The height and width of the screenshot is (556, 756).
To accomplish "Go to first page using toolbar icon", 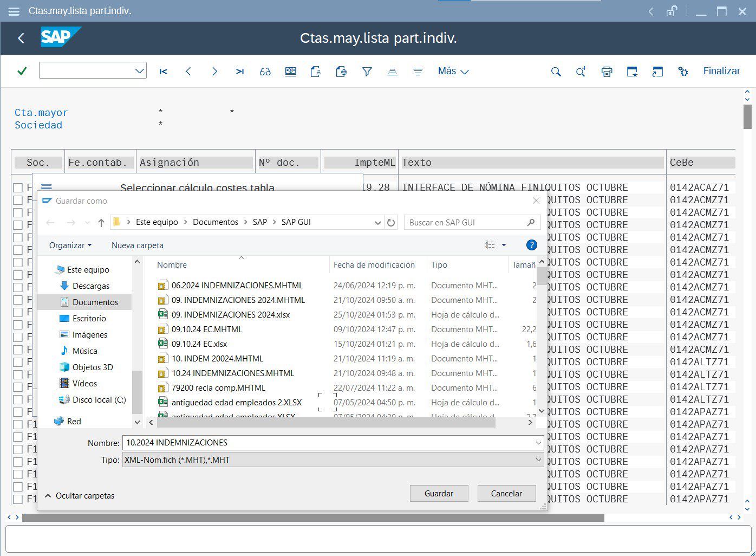I will (163, 72).
